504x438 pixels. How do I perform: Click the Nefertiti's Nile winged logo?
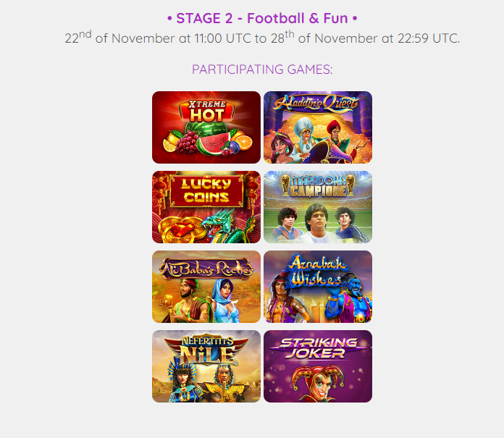pyautogui.click(x=206, y=350)
